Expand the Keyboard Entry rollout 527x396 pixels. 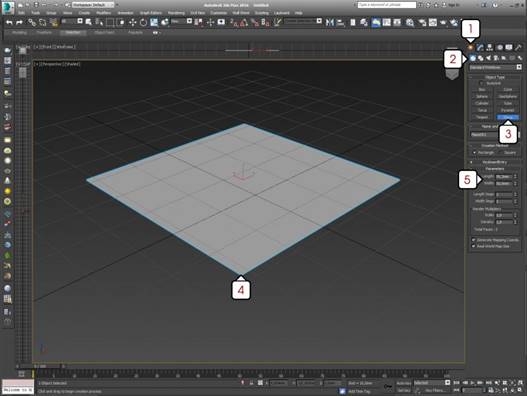(494, 162)
